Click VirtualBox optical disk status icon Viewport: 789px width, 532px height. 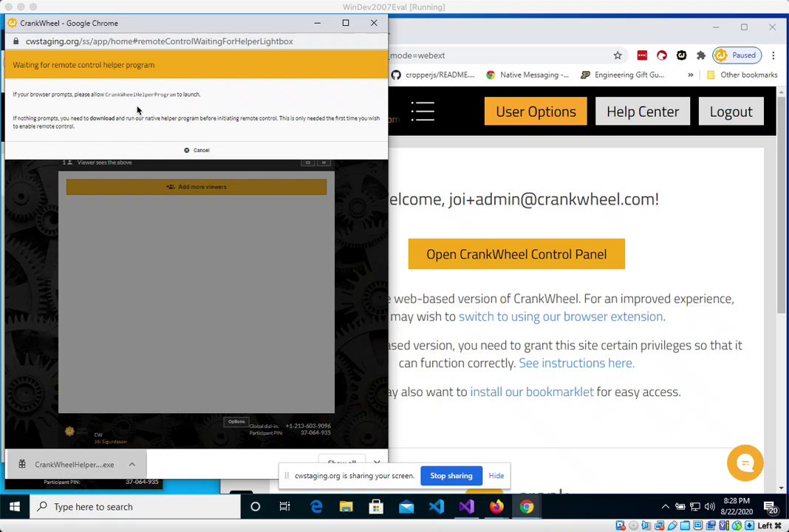(x=634, y=525)
